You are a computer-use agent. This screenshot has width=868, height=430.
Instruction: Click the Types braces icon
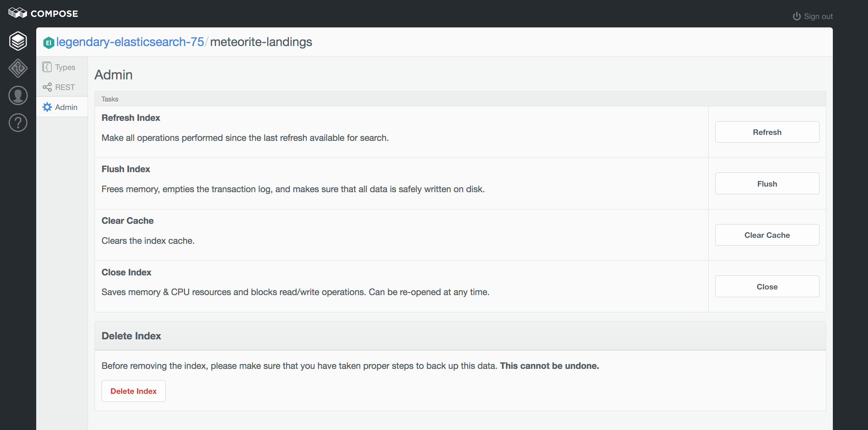(47, 67)
